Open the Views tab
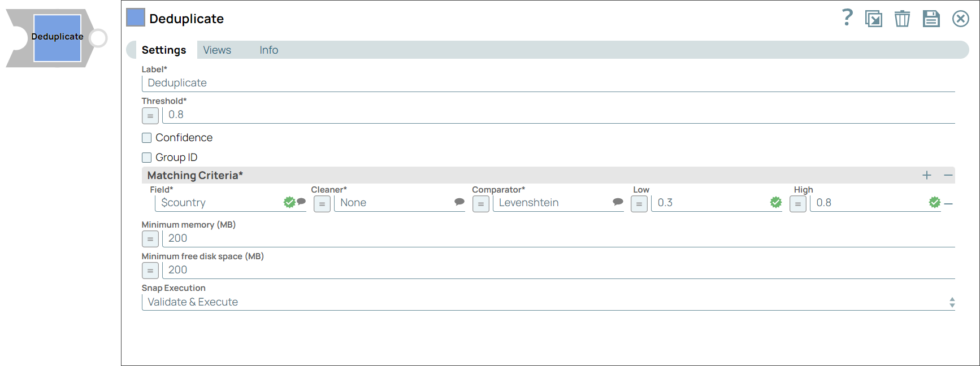980x366 pixels. click(x=217, y=50)
